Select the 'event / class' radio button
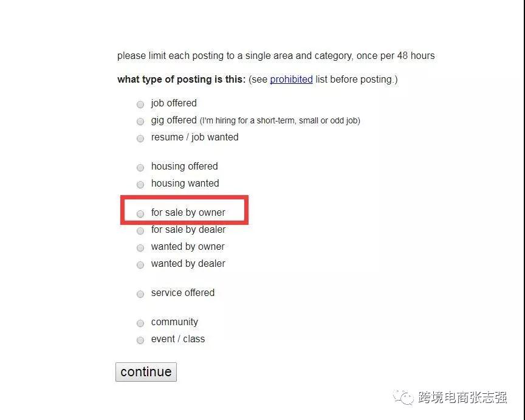 click(x=140, y=340)
